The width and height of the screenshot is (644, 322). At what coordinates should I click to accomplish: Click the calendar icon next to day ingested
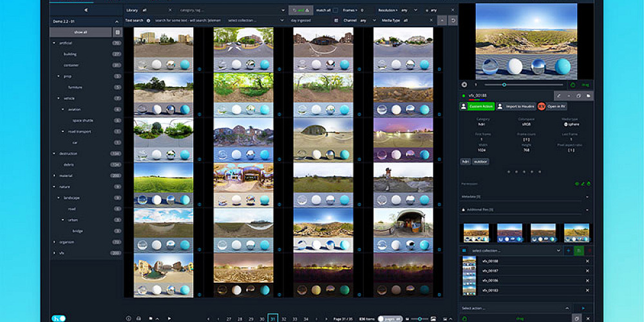coord(336,21)
